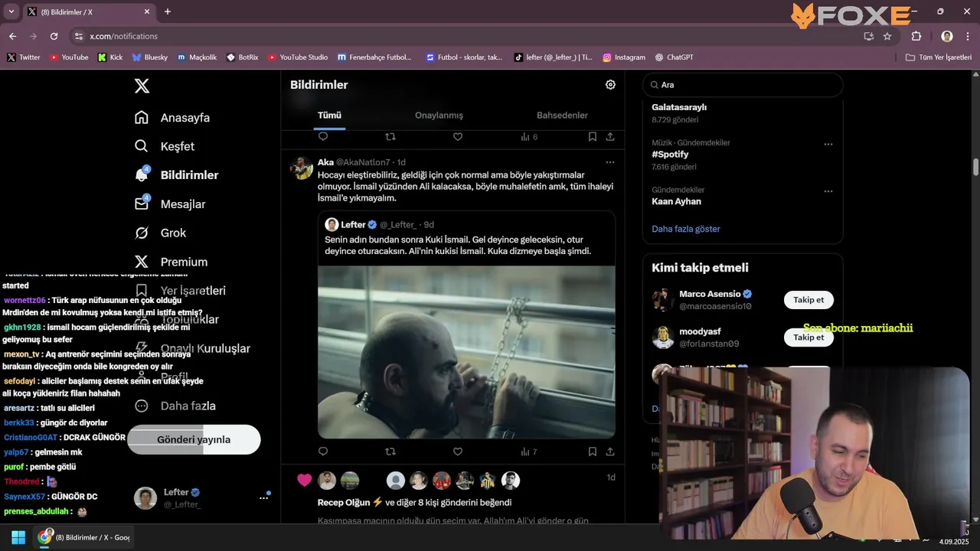Select Chrome in the taskbar
The image size is (980, 551).
[83, 537]
